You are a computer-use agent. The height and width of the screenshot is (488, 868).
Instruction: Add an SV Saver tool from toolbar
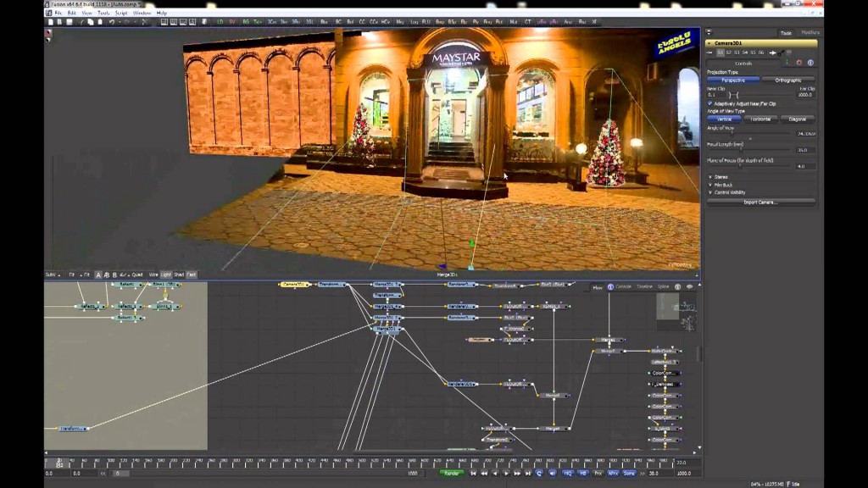[232, 22]
